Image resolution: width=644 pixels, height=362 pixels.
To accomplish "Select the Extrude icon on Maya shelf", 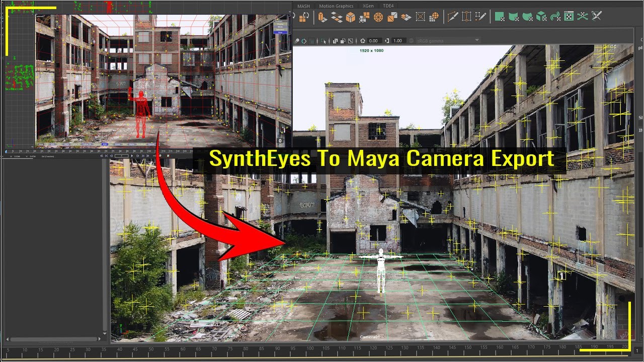I will point(322,17).
